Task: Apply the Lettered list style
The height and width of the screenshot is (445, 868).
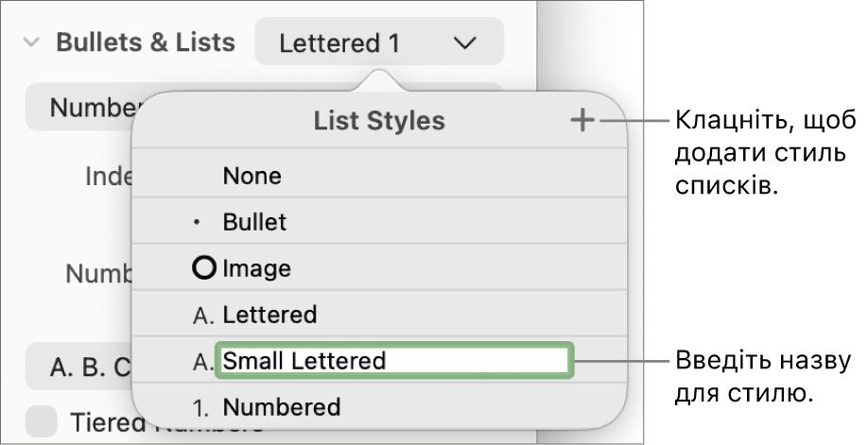Action: [269, 315]
